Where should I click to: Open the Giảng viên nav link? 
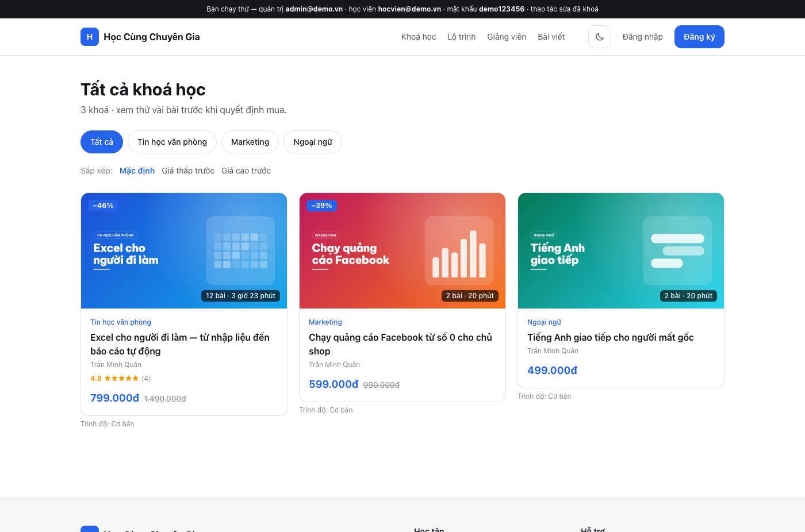(x=507, y=37)
